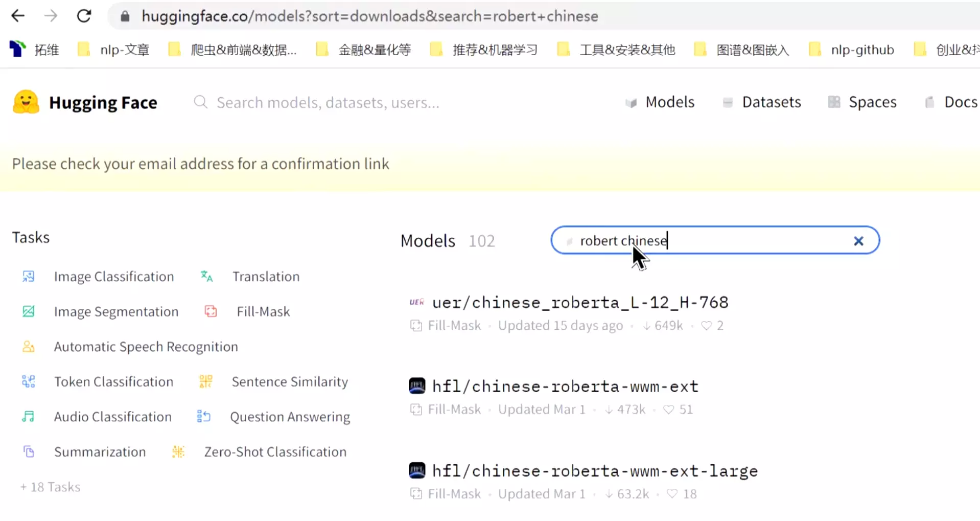Viewport: 980px width, 521px height.
Task: Filter by Summarization task
Action: coord(100,452)
